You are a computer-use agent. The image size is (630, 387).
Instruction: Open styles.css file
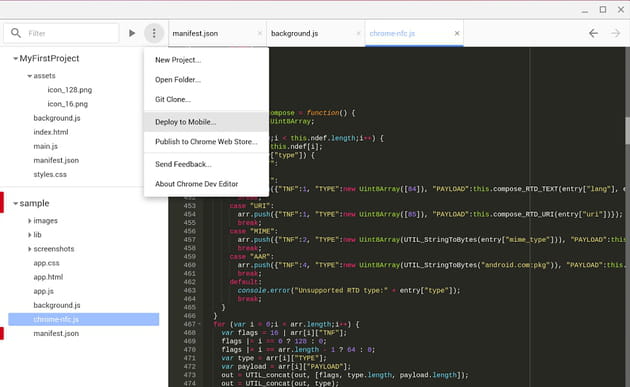pos(50,174)
